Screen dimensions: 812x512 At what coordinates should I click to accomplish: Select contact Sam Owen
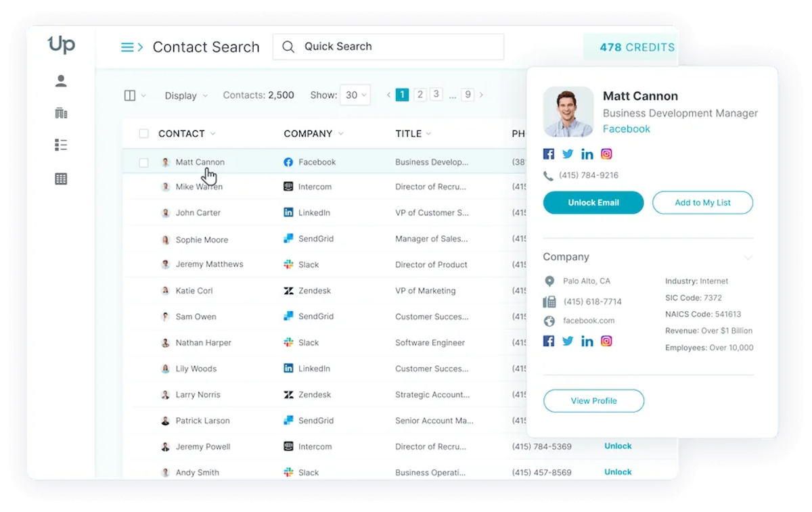click(x=196, y=317)
